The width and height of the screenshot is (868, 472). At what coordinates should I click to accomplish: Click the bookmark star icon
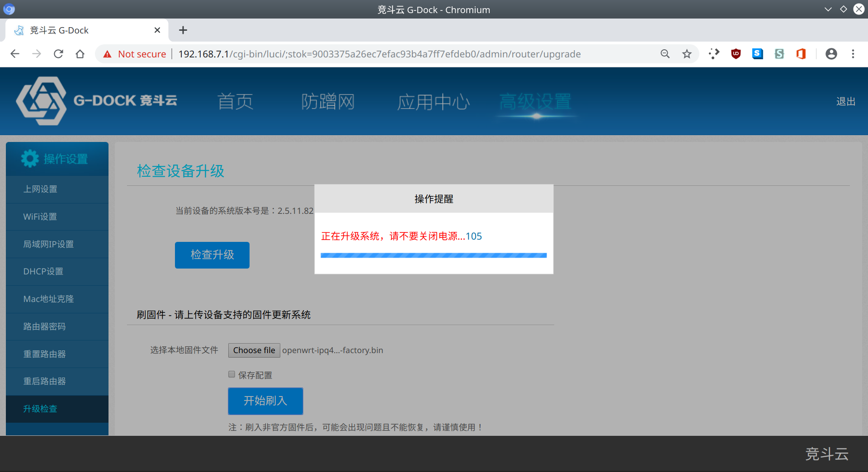pos(687,54)
